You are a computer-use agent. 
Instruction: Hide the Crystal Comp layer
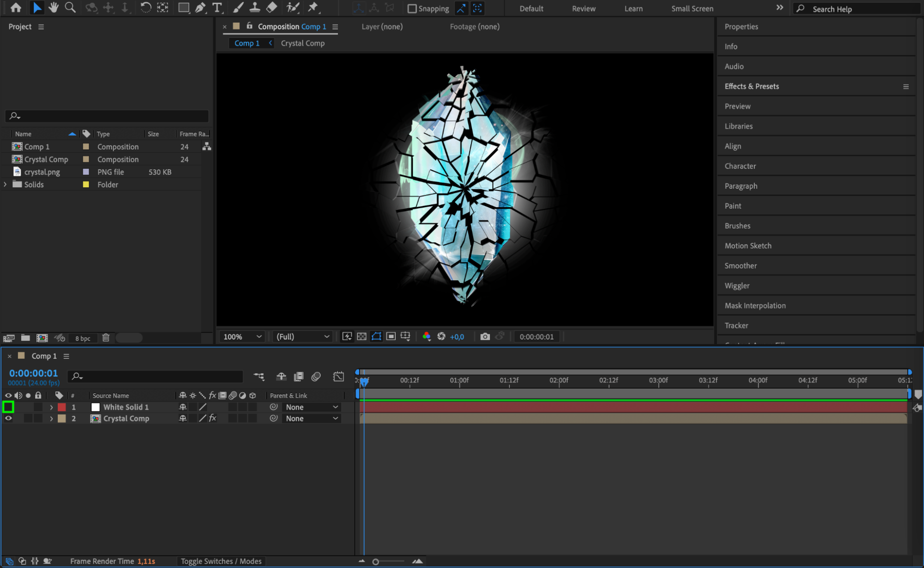8,419
